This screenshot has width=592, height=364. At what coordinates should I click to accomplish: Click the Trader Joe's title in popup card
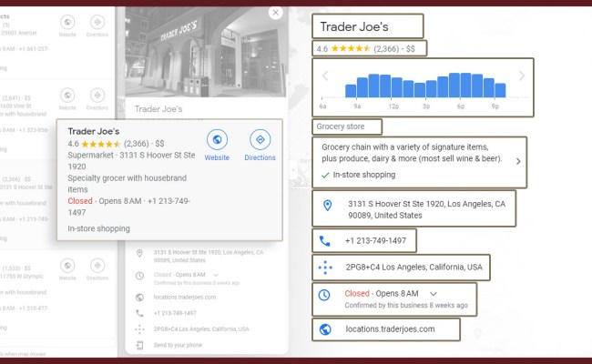pyautogui.click(x=94, y=131)
